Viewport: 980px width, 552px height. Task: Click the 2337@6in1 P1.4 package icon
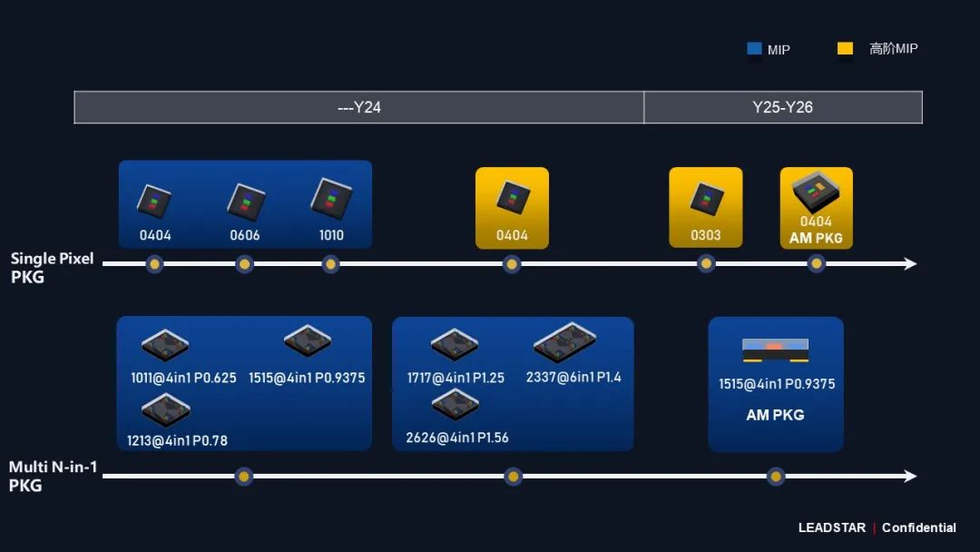point(564,343)
